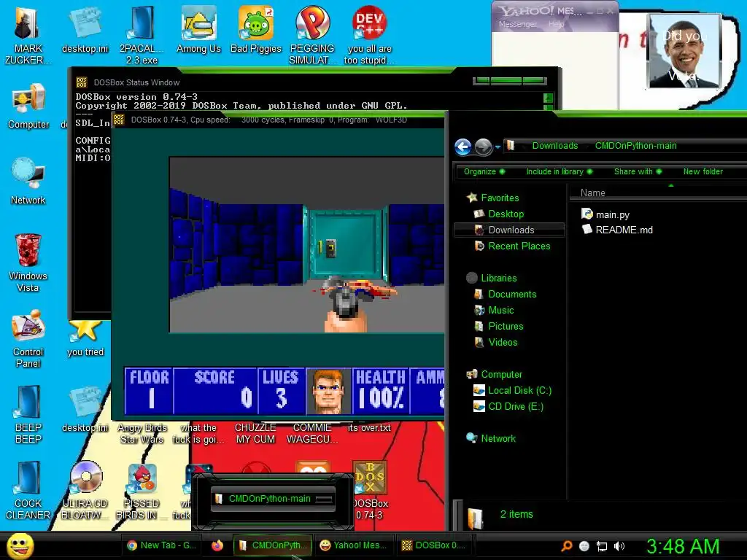Viewport: 747px width, 560px height.
Task: Open the Messenger menu in Yahoo Messenger
Action: [x=517, y=24]
